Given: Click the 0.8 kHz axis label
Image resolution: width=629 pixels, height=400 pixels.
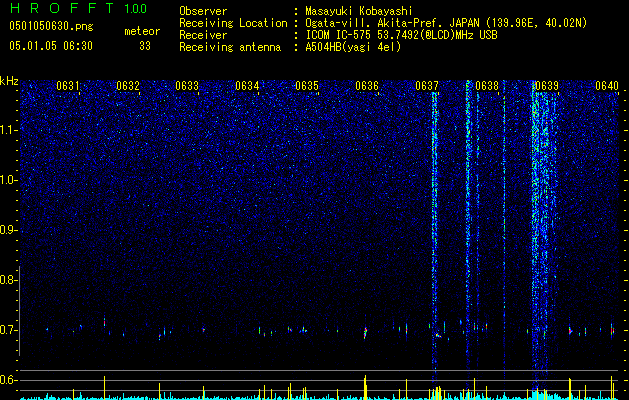Looking at the screenshot, I should point(8,280).
